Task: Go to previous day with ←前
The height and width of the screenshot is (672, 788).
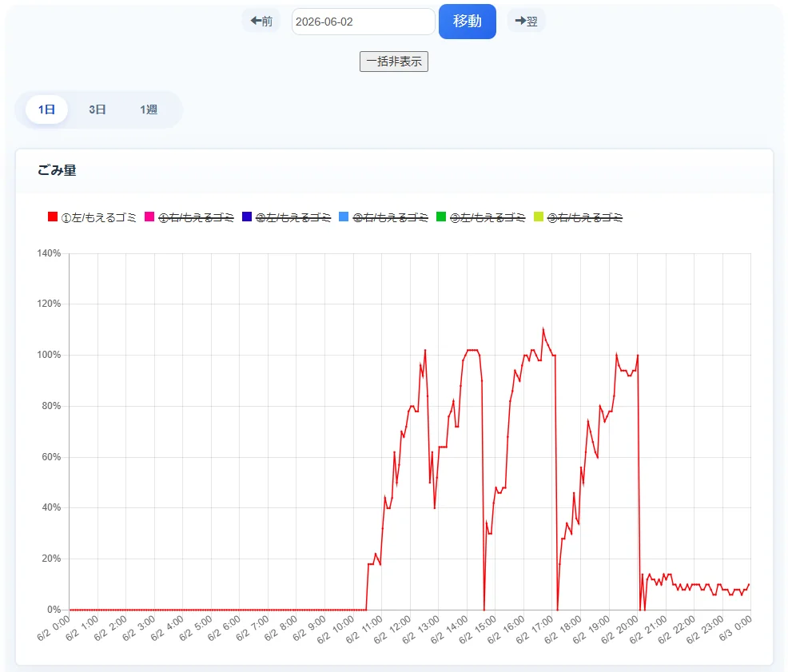Action: [x=261, y=21]
